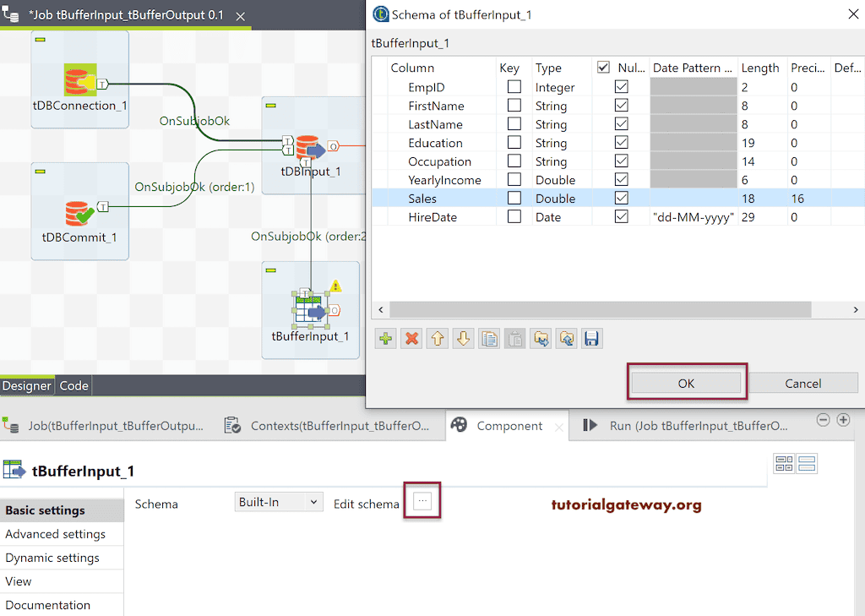Image resolution: width=865 pixels, height=616 pixels.
Task: Minimize the component panel with minus circle
Action: pos(823,420)
